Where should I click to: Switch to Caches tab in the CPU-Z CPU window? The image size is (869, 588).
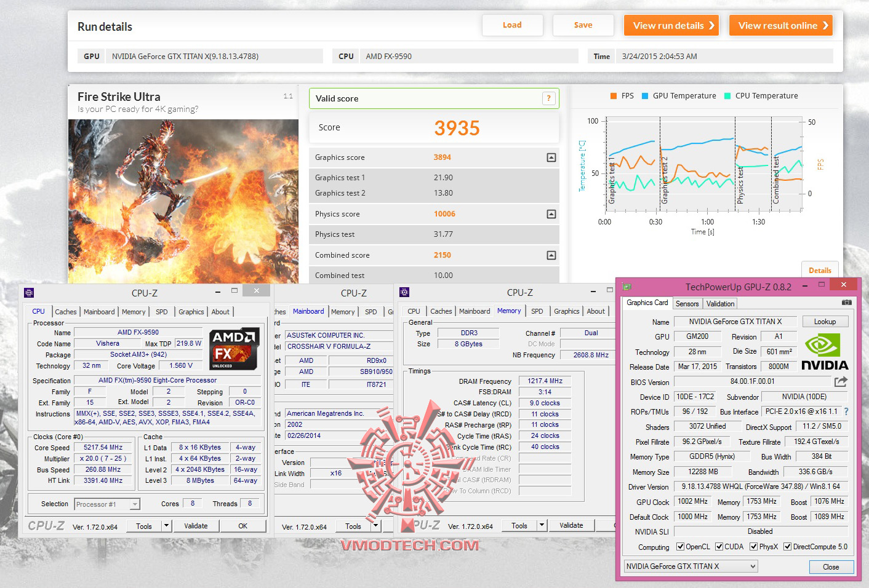pyautogui.click(x=66, y=312)
